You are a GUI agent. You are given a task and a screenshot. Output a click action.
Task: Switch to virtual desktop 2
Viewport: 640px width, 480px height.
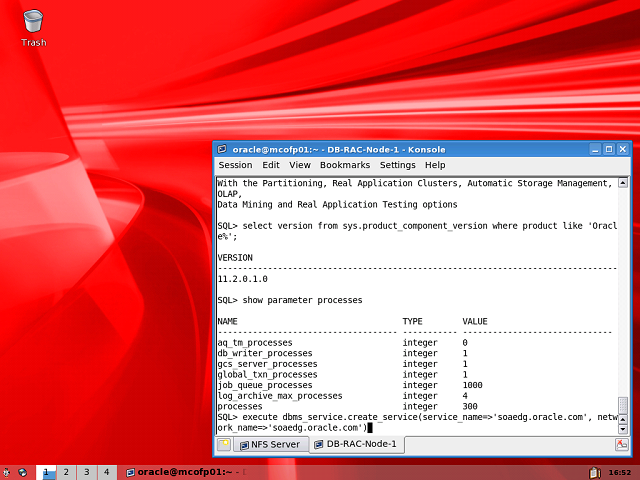66,472
